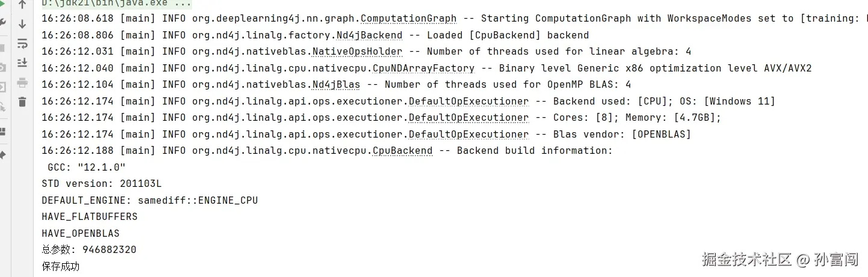Click DefaultOpExecutioner link on Blas vendor line
The height and width of the screenshot is (277, 868).
pos(468,134)
